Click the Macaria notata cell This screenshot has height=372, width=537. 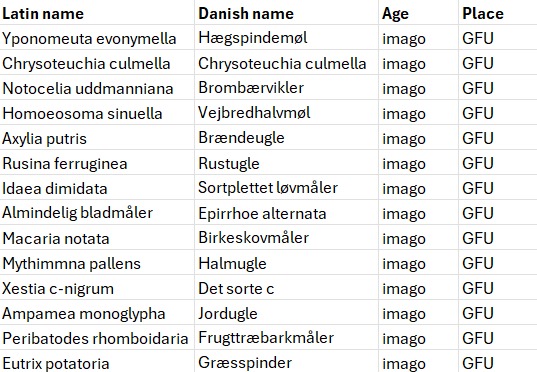point(97,237)
